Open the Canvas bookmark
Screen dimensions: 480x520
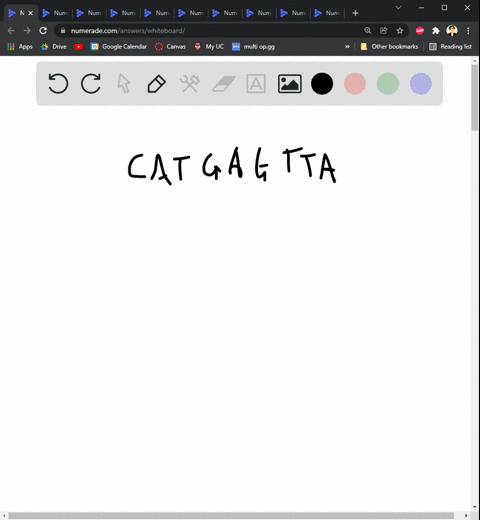click(x=170, y=47)
